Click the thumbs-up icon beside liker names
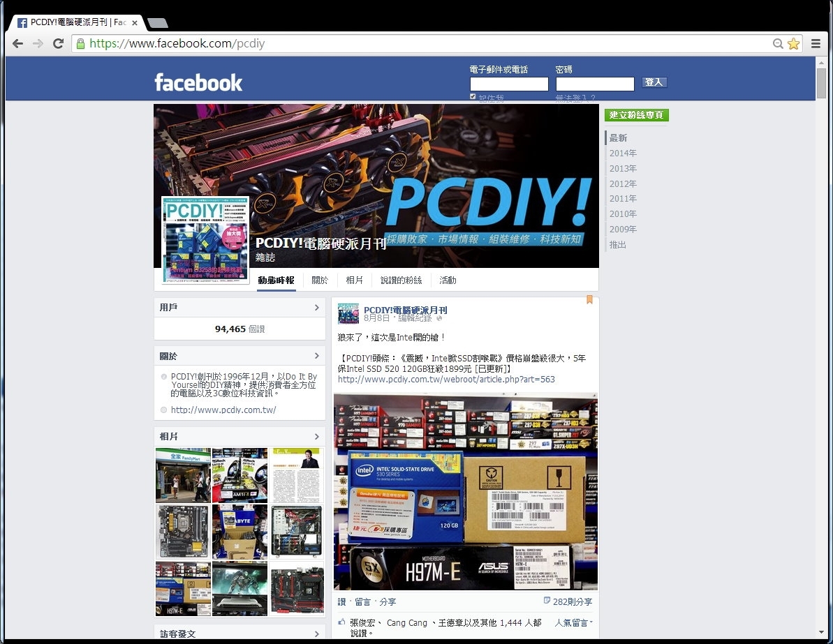This screenshot has width=833, height=644. click(341, 622)
